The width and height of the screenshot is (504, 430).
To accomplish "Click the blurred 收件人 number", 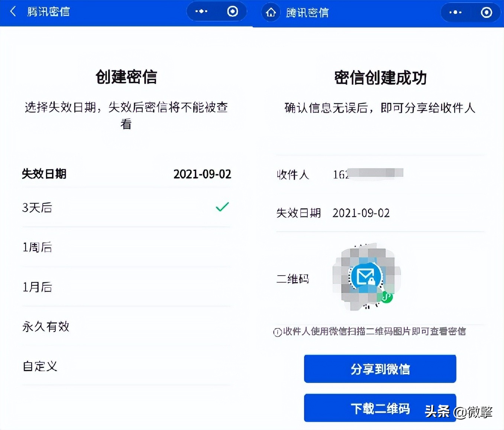I will (x=368, y=174).
